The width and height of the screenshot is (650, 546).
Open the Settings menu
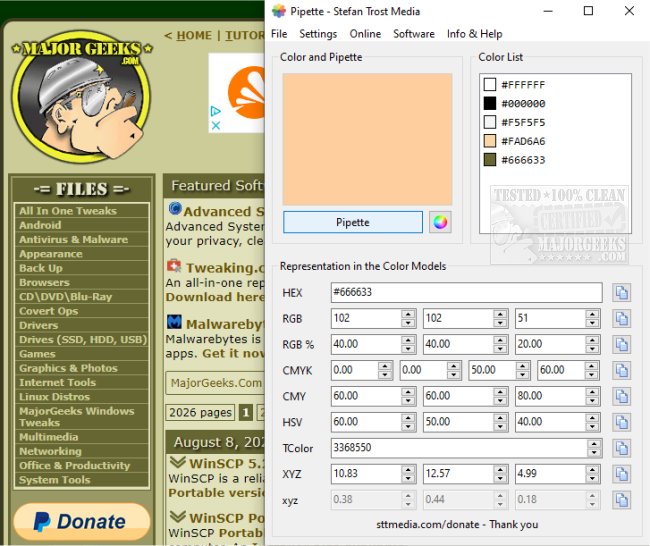click(x=318, y=34)
